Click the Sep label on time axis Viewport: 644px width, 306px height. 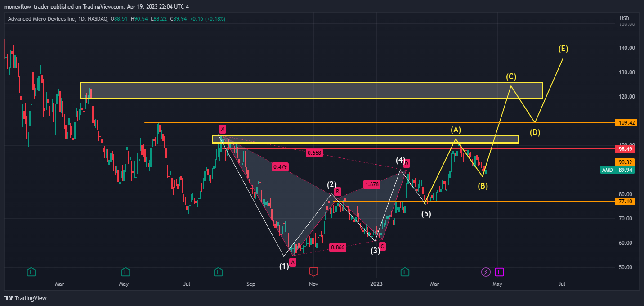tap(251, 284)
